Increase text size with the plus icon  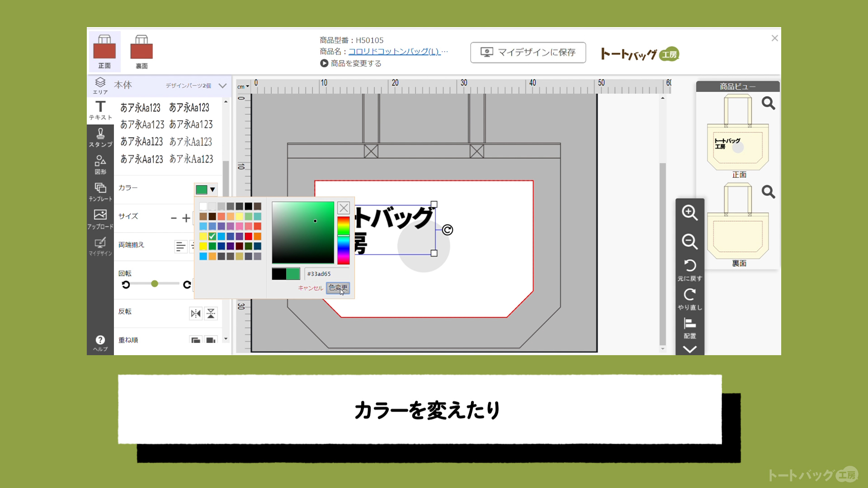(x=186, y=218)
